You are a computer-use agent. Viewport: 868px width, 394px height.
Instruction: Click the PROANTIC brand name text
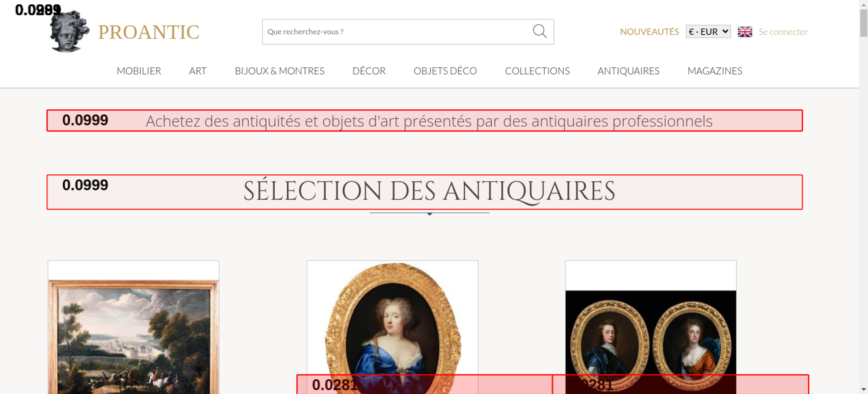(148, 32)
